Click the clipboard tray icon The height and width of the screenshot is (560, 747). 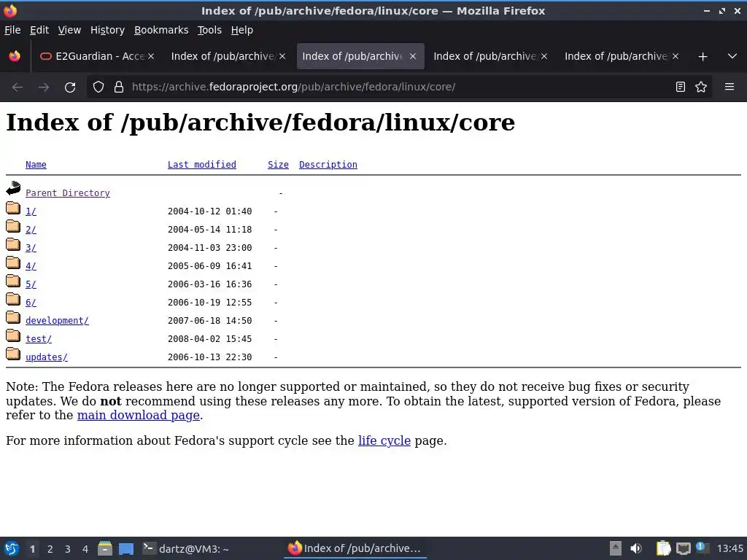point(663,548)
